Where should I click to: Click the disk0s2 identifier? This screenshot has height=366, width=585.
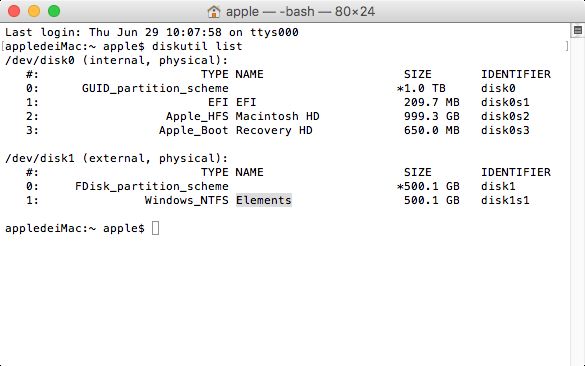(x=505, y=116)
